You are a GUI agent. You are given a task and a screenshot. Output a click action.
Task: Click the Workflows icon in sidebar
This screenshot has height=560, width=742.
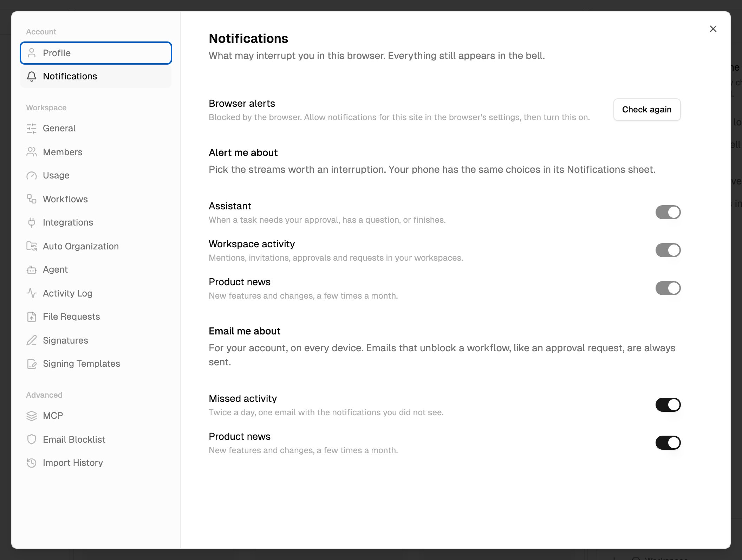point(32,199)
